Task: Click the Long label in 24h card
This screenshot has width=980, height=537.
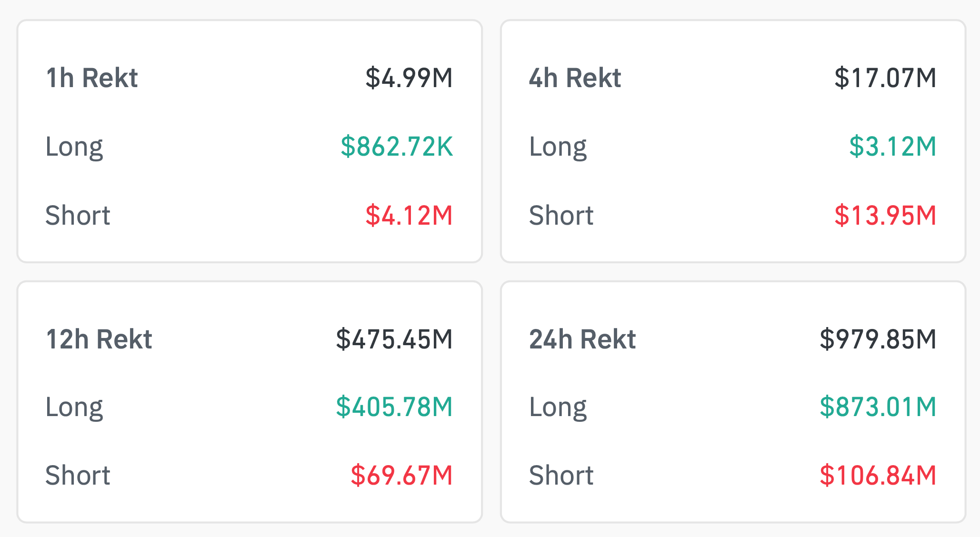Action: pyautogui.click(x=558, y=408)
